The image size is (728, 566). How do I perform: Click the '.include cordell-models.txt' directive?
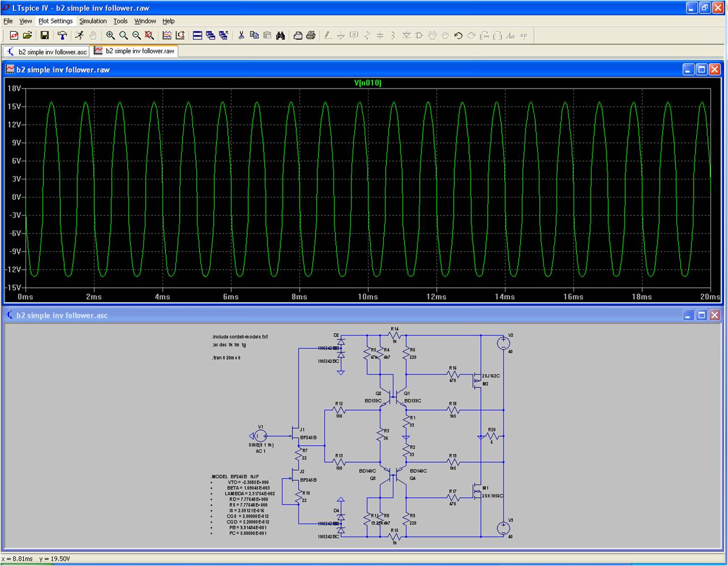pos(240,337)
